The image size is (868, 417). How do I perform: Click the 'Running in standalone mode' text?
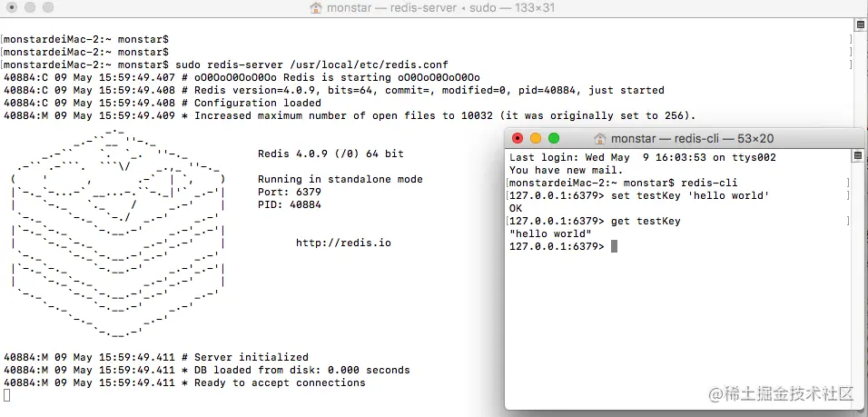click(340, 179)
